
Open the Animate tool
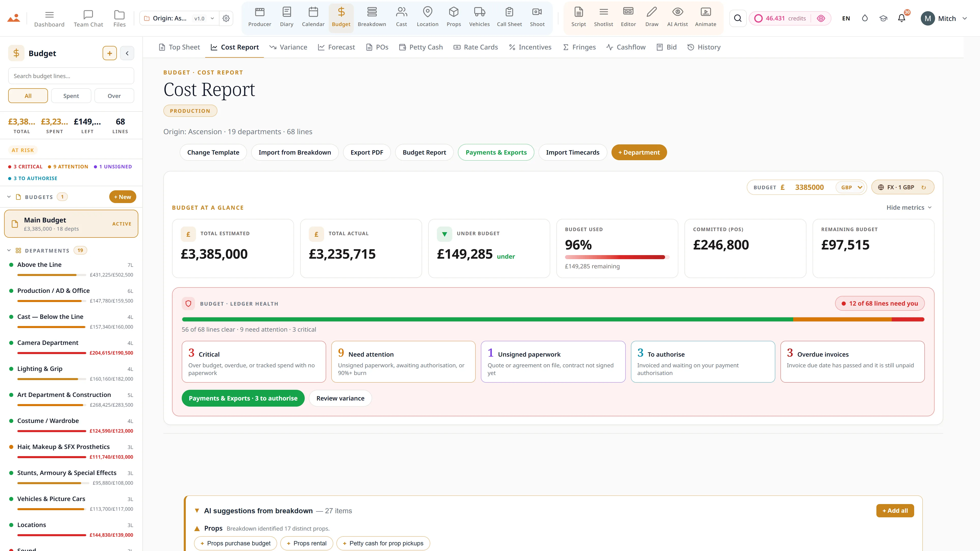(x=705, y=18)
